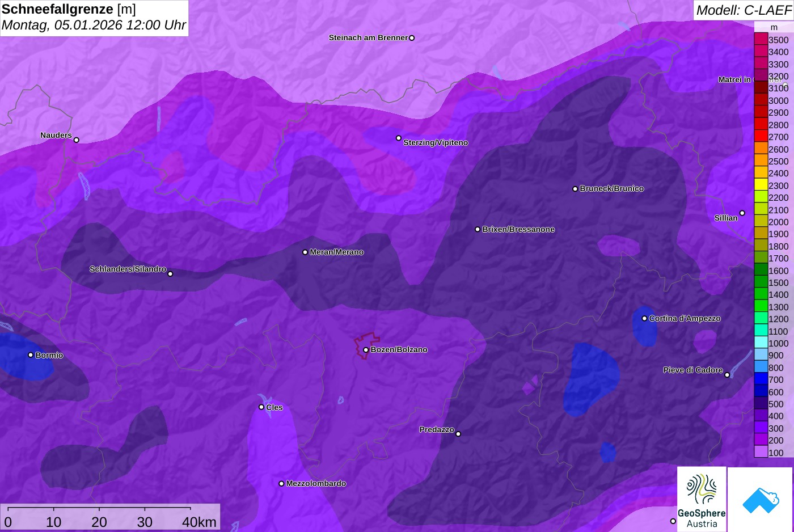Click the "Modell: C-LAEF" label
Viewport: 794px width, 532px height.
point(744,10)
